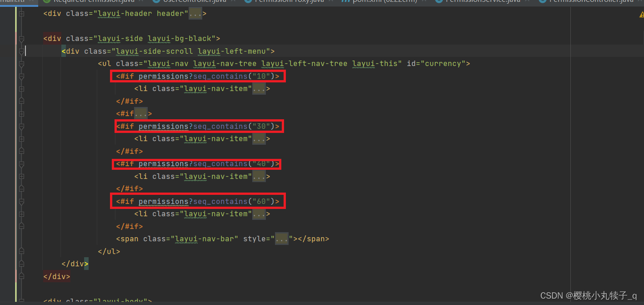Click the id="currency" attribute in ul line
The image size is (644, 305).
436,64
